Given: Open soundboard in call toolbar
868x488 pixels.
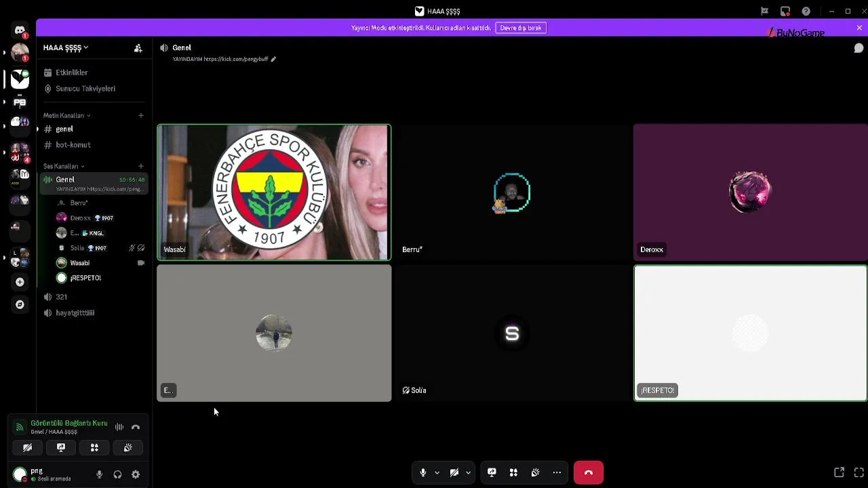Looking at the screenshot, I should 535,472.
